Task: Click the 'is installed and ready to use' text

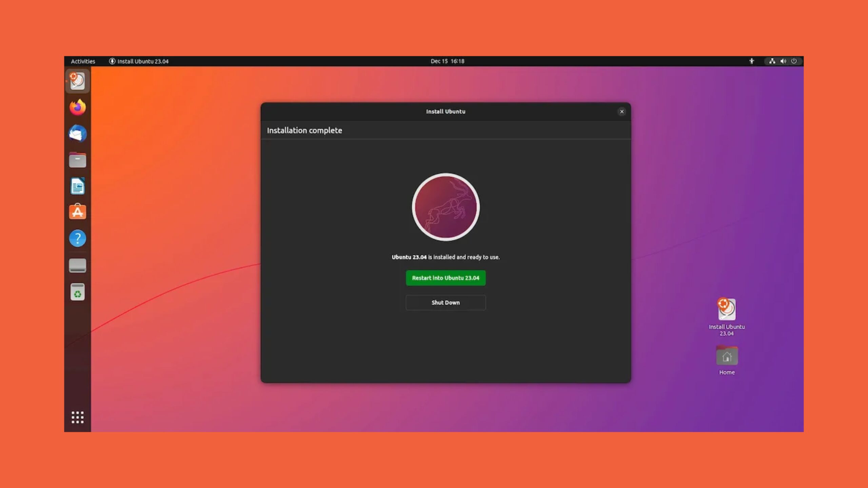Action: click(x=464, y=257)
